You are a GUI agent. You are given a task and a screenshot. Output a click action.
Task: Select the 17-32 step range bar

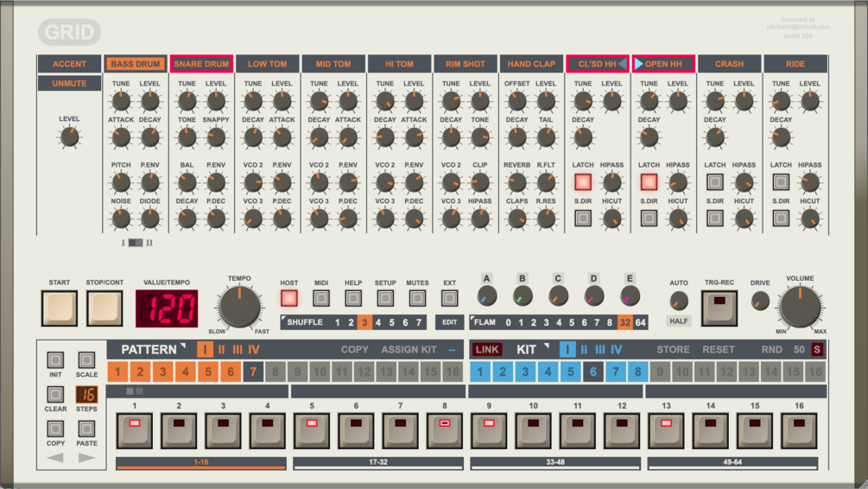click(378, 463)
